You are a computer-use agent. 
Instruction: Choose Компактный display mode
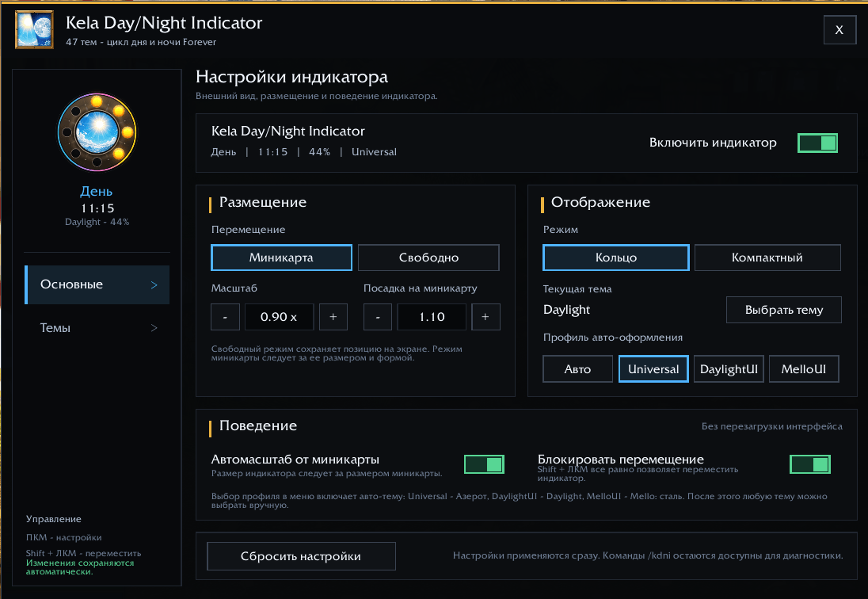click(767, 258)
